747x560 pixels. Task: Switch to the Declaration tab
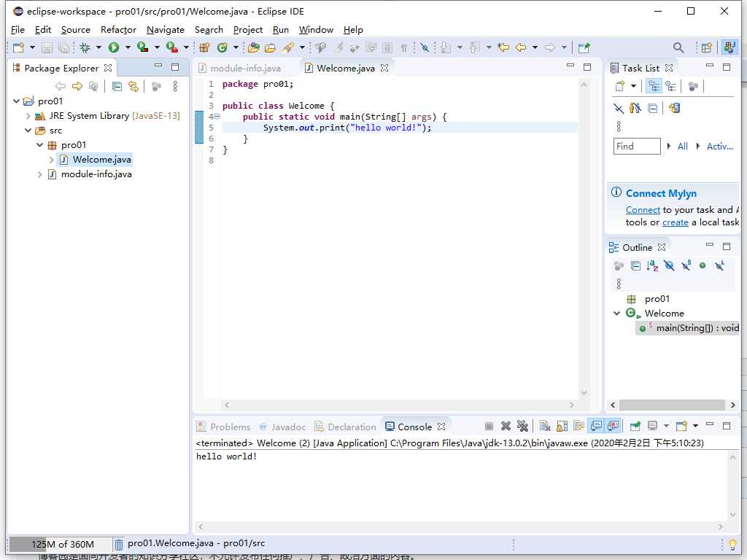point(345,427)
